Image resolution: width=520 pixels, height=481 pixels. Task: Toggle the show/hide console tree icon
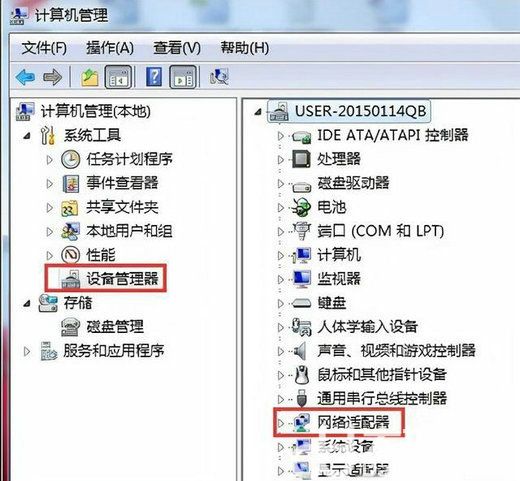118,77
